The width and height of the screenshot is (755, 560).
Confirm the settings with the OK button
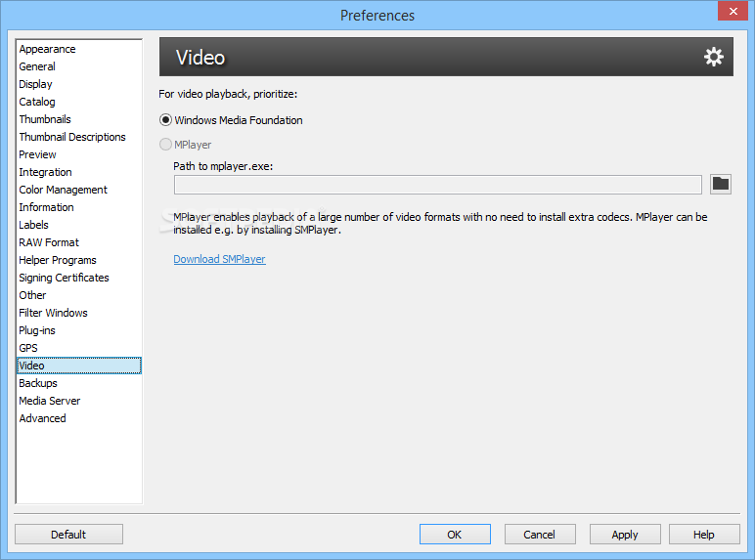[455, 535]
